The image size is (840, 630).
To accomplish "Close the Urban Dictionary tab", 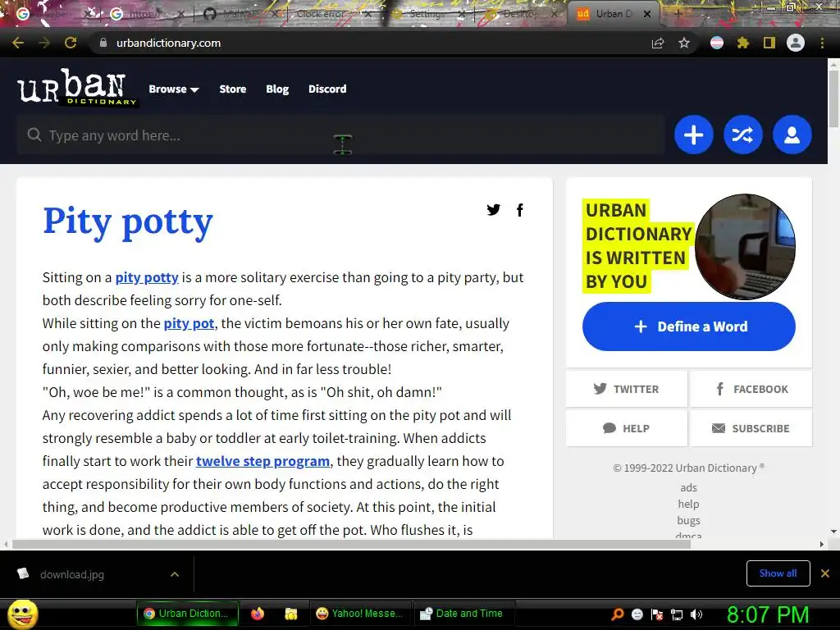I will click(x=647, y=14).
